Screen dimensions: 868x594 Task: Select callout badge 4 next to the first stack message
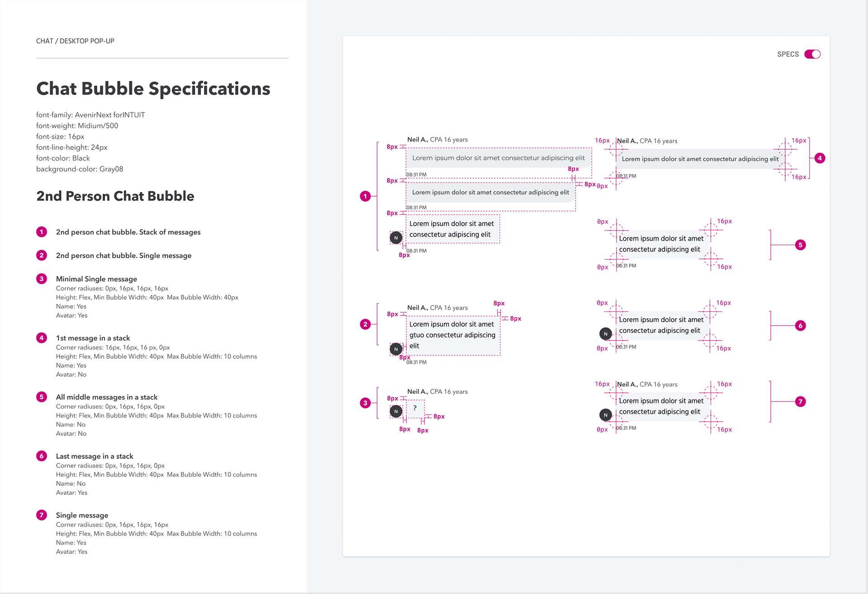pyautogui.click(x=820, y=158)
